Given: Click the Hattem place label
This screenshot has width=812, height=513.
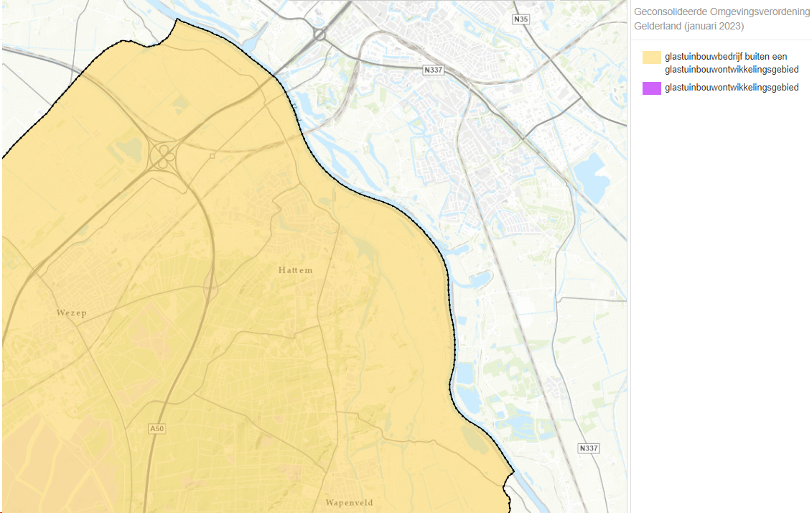Looking at the screenshot, I should tap(295, 270).
